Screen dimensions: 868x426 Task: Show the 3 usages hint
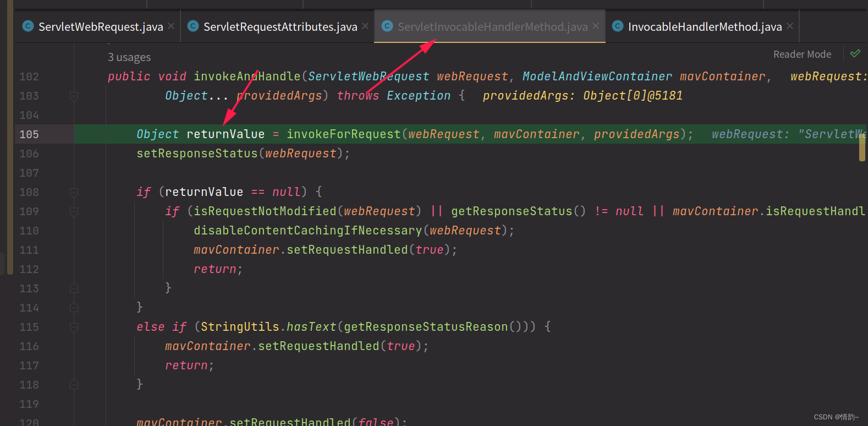129,57
